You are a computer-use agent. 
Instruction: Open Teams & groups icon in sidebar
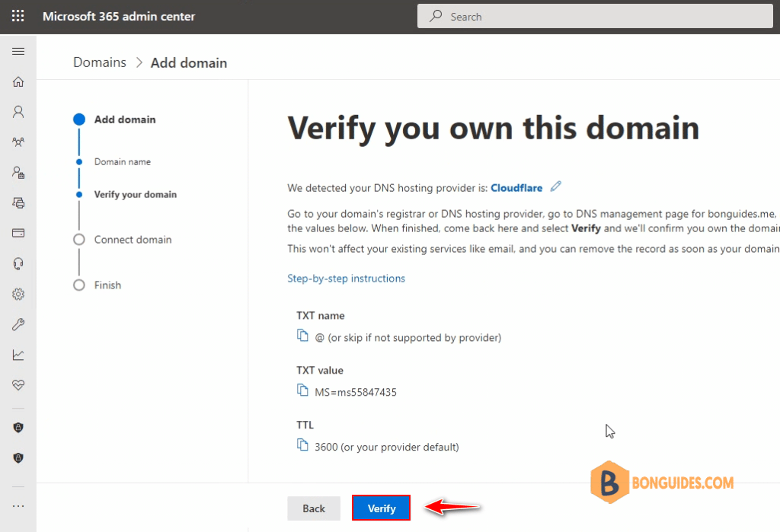pos(18,142)
